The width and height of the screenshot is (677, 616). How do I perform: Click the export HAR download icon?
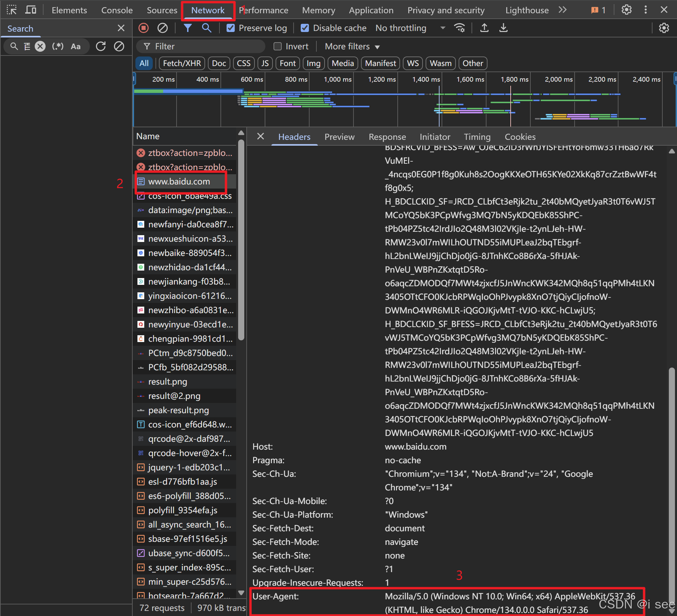coord(503,28)
